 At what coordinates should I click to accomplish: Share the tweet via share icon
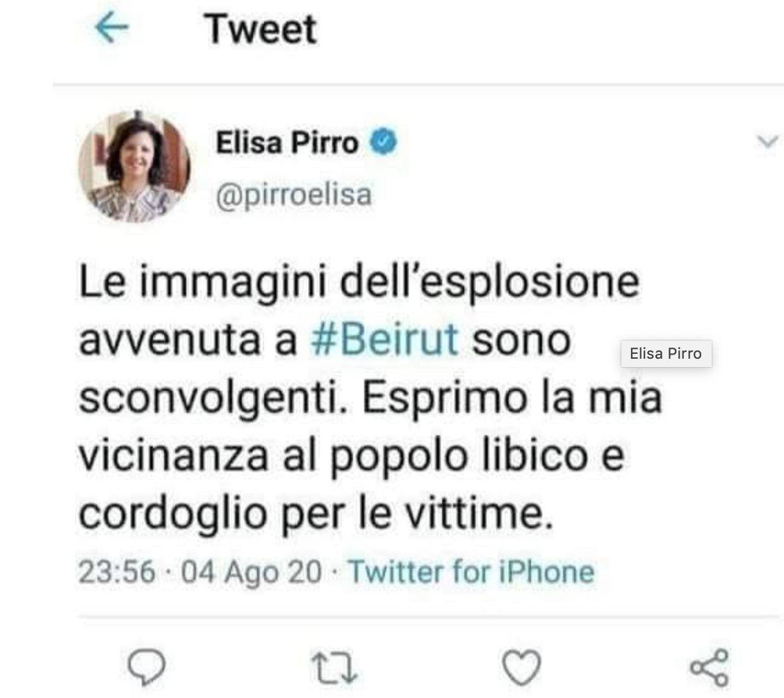coord(710,667)
